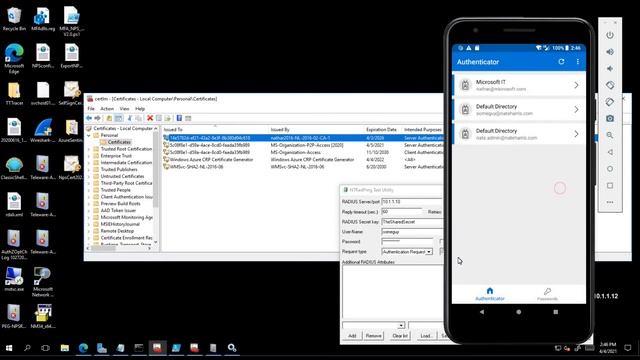Click the RADIUS Server/port input field
The image size is (640, 360).
412,202
